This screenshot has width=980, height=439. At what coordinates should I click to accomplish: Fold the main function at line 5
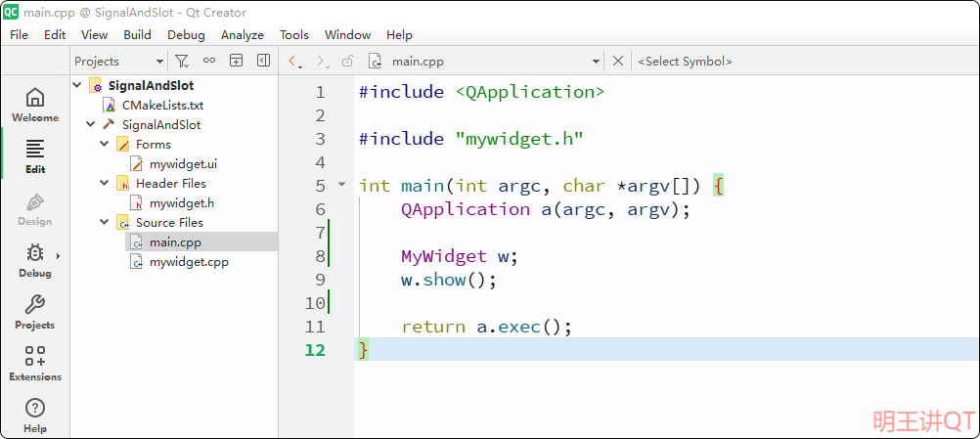[x=341, y=185]
